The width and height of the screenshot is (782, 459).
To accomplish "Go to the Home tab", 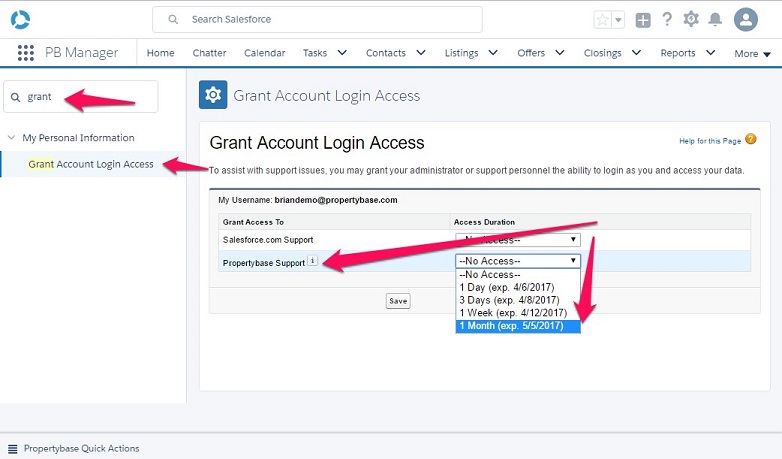I will tap(161, 53).
